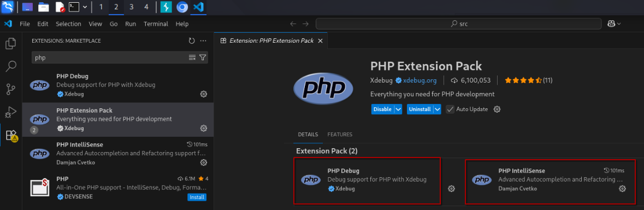Select PHP Extension Pack in the marketplace list

(118, 120)
